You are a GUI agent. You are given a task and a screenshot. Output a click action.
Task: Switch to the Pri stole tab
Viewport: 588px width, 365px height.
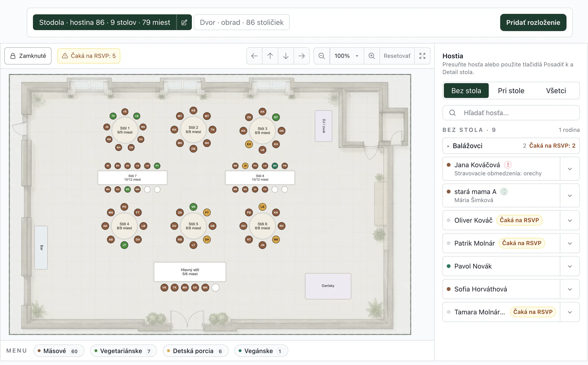tap(511, 91)
